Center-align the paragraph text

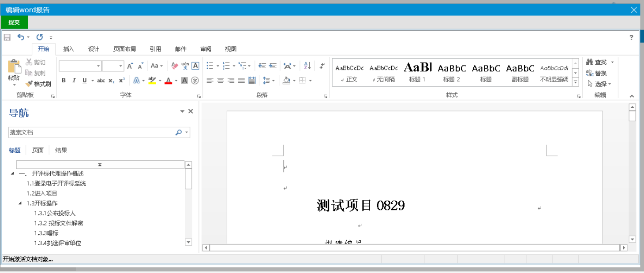click(x=220, y=81)
